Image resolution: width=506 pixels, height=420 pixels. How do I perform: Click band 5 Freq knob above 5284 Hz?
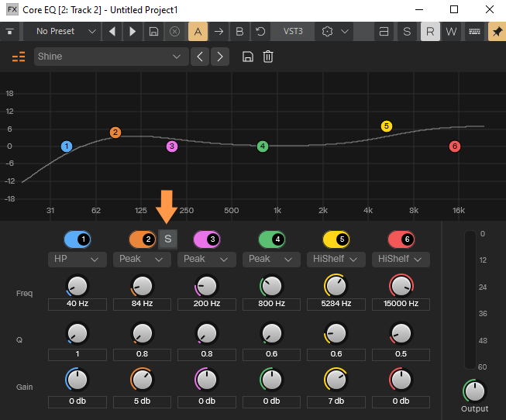pos(336,286)
